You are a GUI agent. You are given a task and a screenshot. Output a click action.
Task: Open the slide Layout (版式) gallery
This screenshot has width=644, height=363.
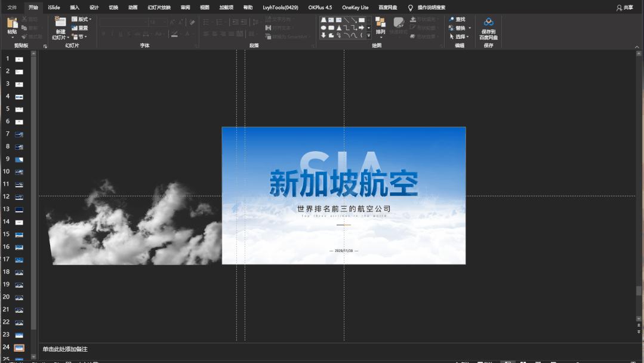click(x=82, y=19)
